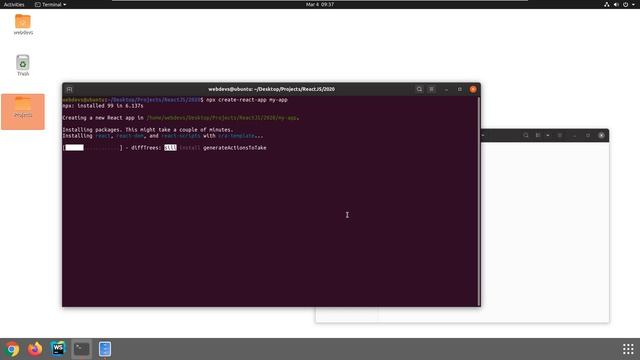This screenshot has width=640, height=360.
Task: Click the 'Installing packages' line
Action: [148, 130]
